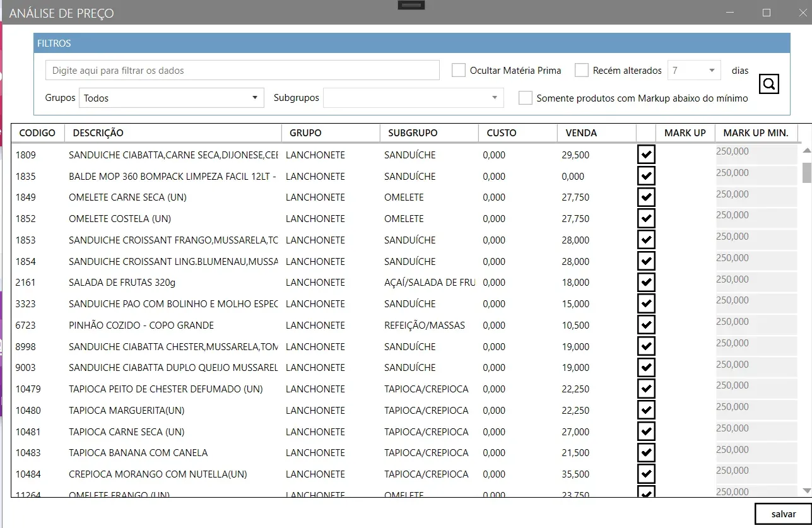
Task: Click scrollbar down arrow of the table
Action: [806, 490]
